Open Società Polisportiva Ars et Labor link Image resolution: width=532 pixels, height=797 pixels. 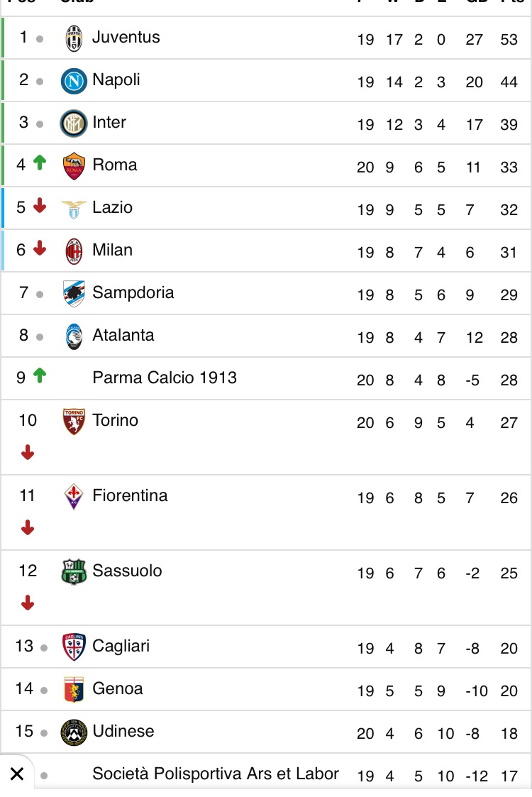pyautogui.click(x=216, y=774)
